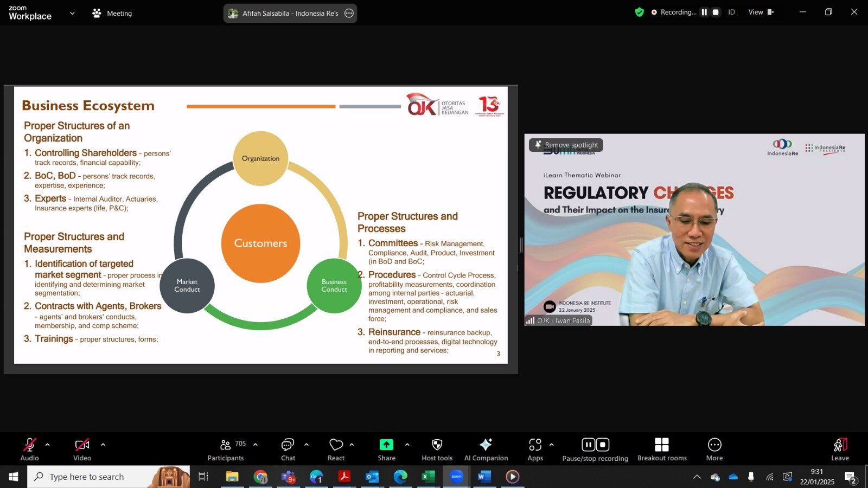
Task: Open Task View on the taskbar
Action: click(203, 477)
